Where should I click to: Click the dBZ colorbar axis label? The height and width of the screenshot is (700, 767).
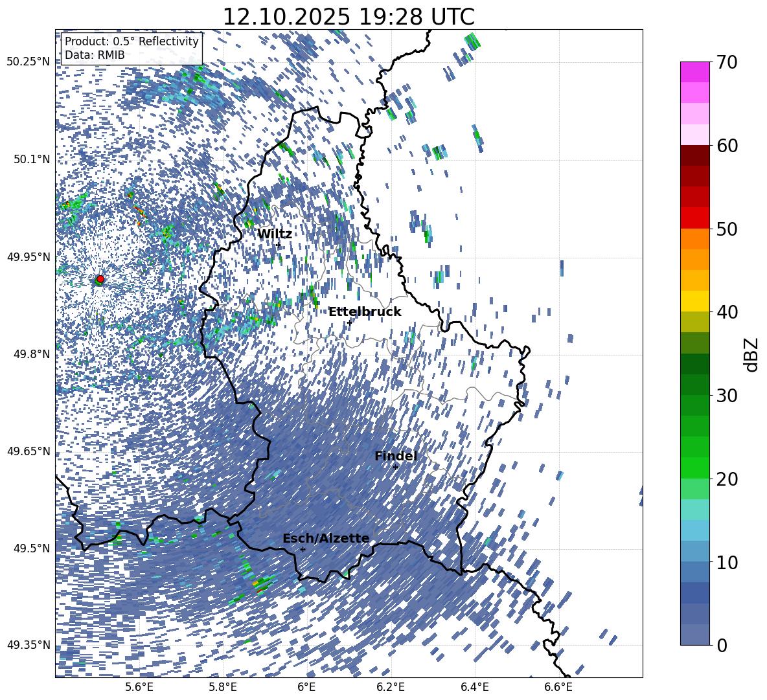pyautogui.click(x=751, y=355)
